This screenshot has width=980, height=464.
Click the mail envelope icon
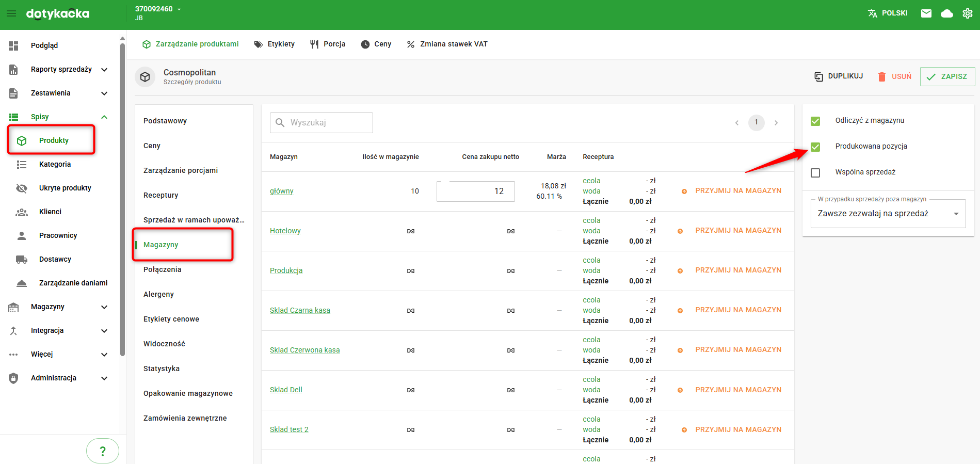926,13
